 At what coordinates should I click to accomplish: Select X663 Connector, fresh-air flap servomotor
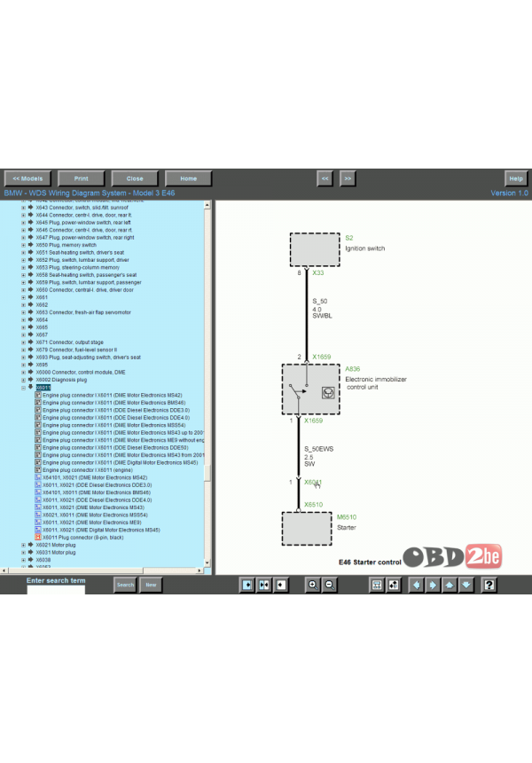tap(83, 312)
